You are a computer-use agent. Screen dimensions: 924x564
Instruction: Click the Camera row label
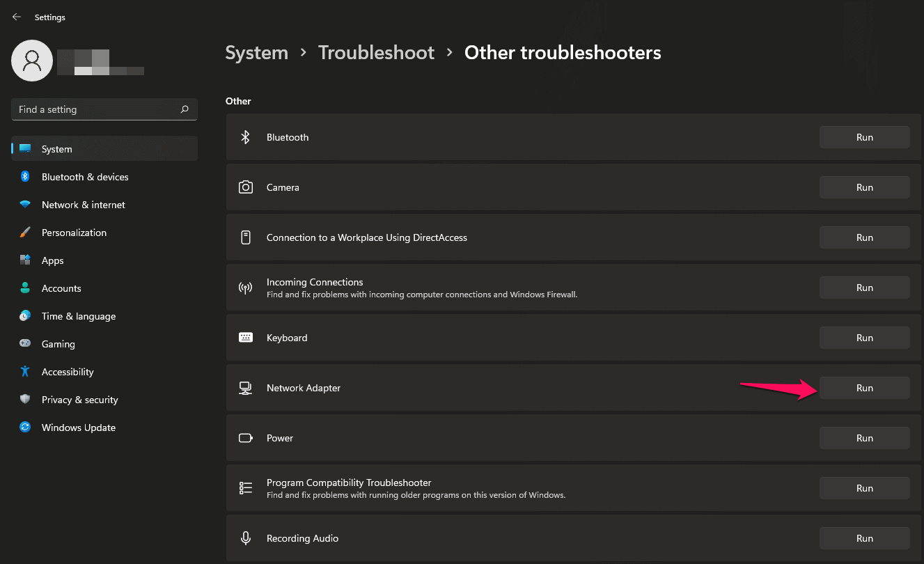pyautogui.click(x=283, y=187)
